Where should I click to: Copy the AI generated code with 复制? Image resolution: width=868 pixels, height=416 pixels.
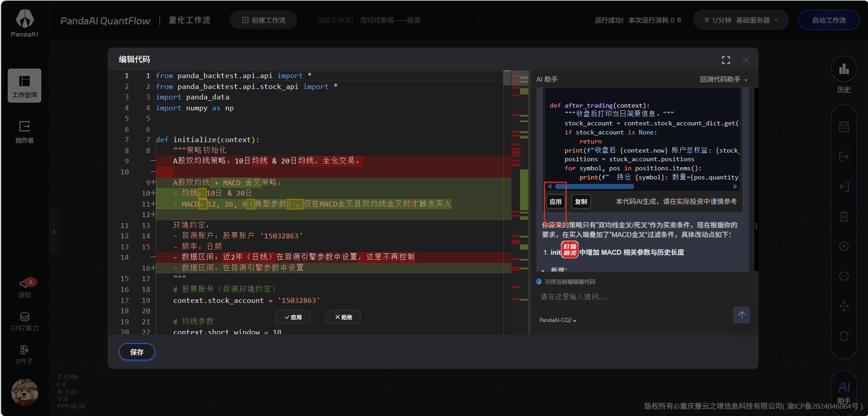coord(581,202)
